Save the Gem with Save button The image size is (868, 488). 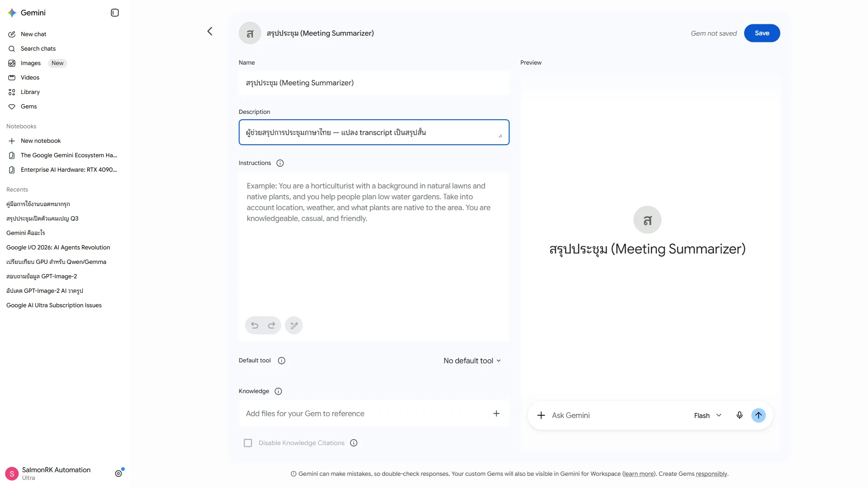[762, 33]
